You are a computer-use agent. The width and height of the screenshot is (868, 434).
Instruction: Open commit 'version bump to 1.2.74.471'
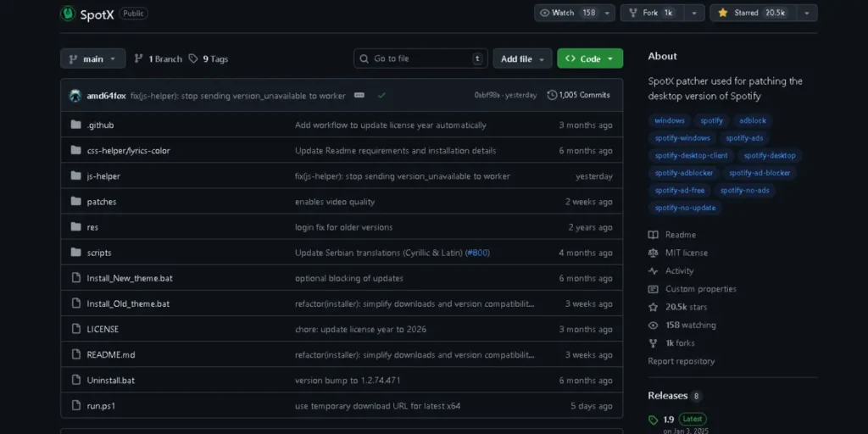[x=348, y=380]
